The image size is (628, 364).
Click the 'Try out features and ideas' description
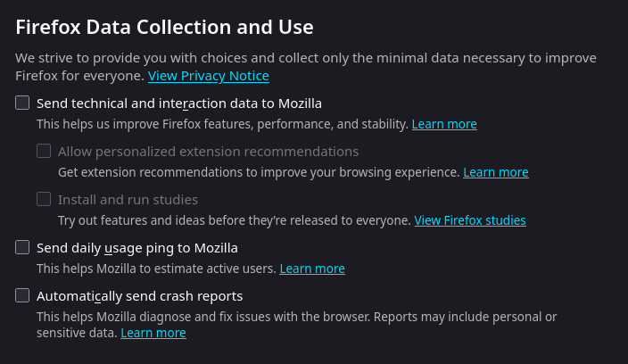(x=234, y=220)
